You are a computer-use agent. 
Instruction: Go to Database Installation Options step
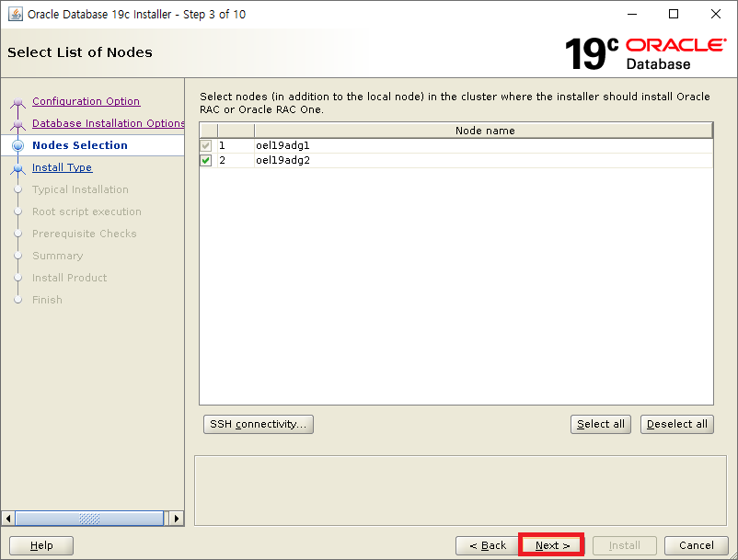[x=109, y=123]
